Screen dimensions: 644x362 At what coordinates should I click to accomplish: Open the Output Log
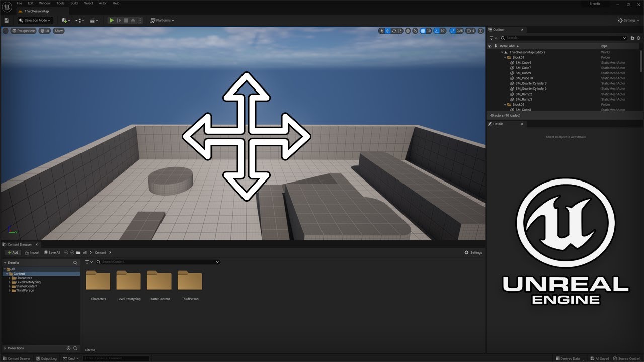(x=46, y=358)
